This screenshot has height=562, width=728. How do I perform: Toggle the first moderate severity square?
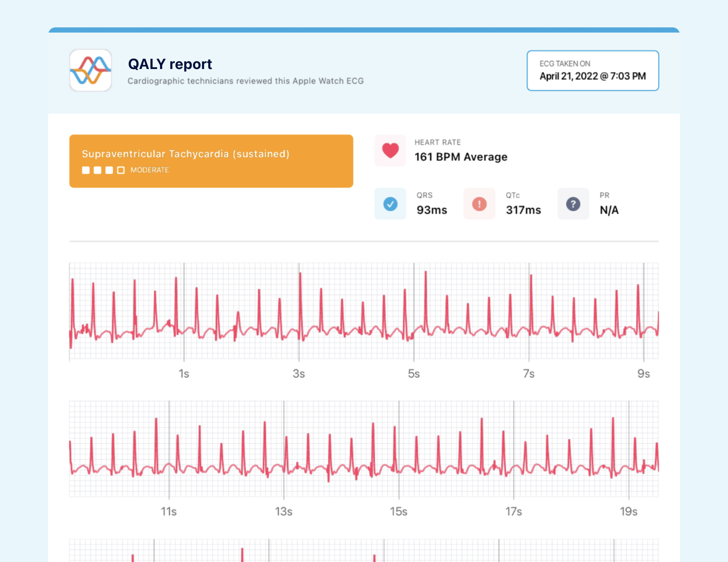(85, 170)
